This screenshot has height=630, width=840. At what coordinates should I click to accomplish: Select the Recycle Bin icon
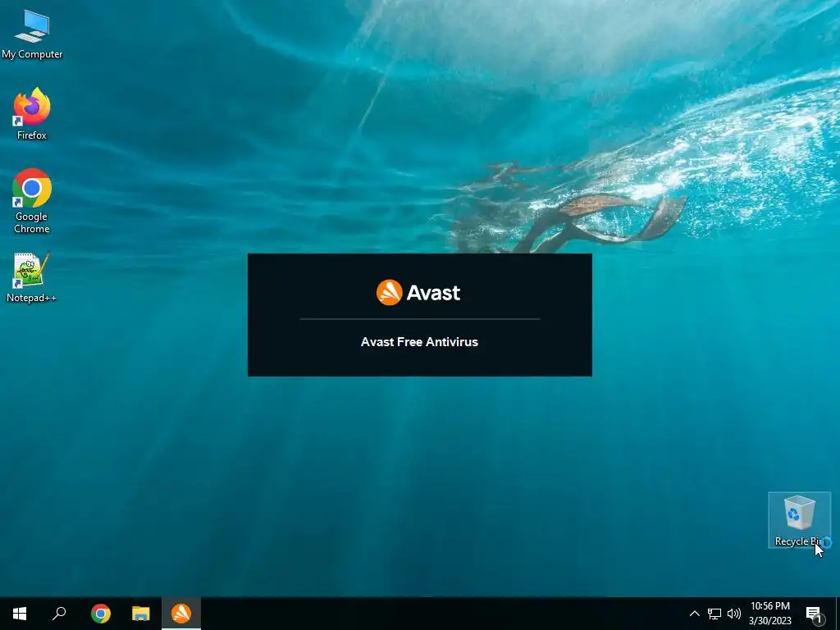pyautogui.click(x=799, y=520)
